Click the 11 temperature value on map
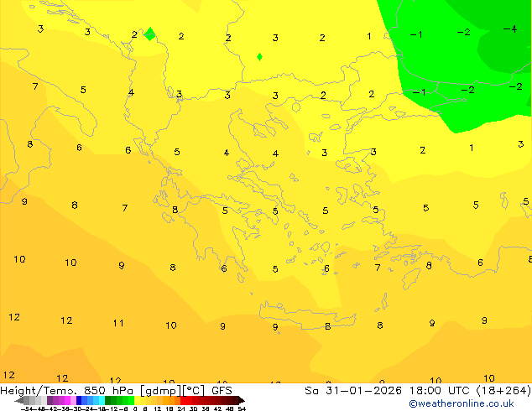The image size is (532, 411). [118, 323]
